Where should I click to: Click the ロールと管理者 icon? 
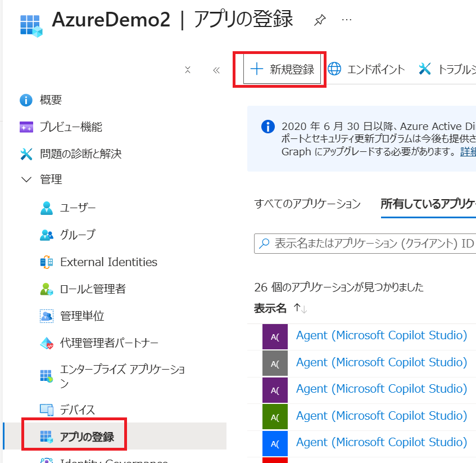(47, 289)
